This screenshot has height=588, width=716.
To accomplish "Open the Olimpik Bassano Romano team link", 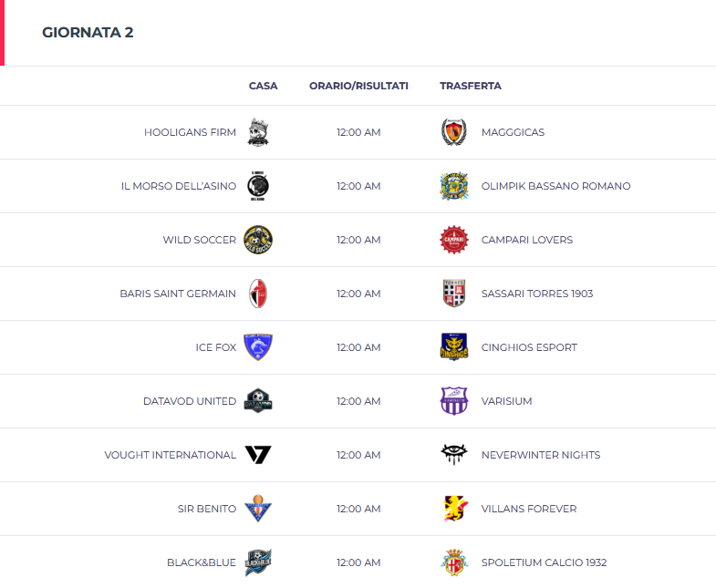I will click(x=555, y=186).
